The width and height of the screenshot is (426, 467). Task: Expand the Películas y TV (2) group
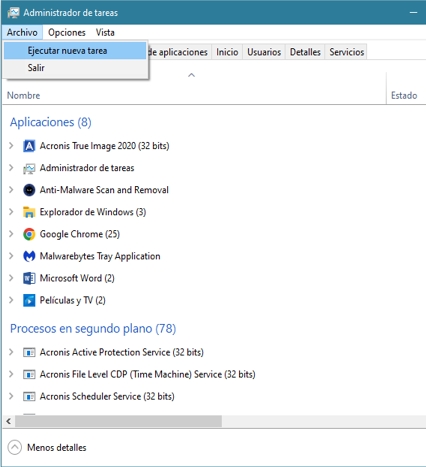[11, 300]
